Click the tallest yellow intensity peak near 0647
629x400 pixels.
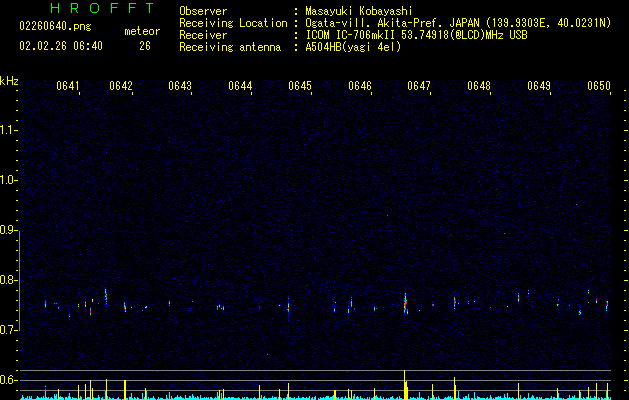click(x=405, y=385)
